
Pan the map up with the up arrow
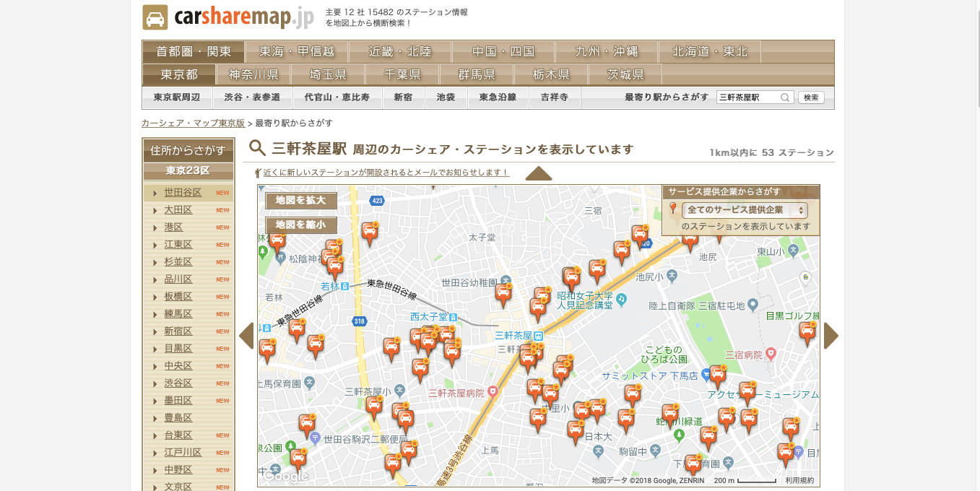(539, 173)
